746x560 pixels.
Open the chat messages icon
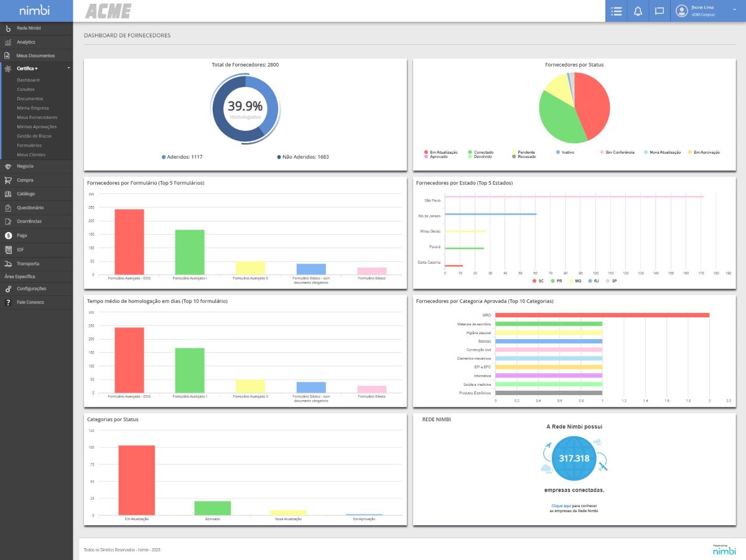coord(660,11)
